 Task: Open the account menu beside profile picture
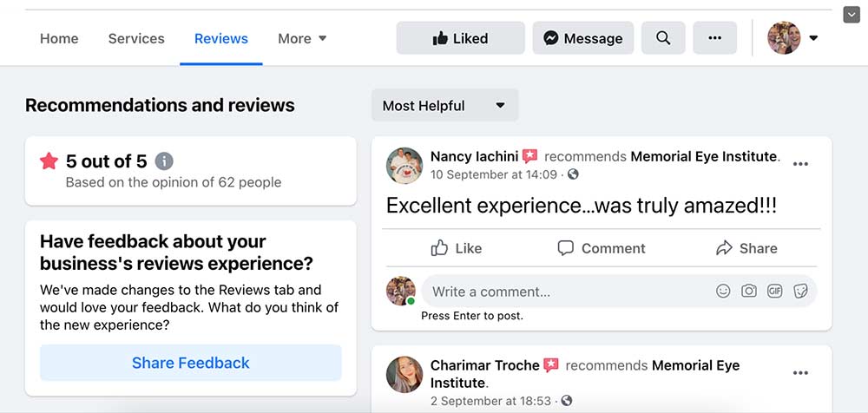point(813,38)
